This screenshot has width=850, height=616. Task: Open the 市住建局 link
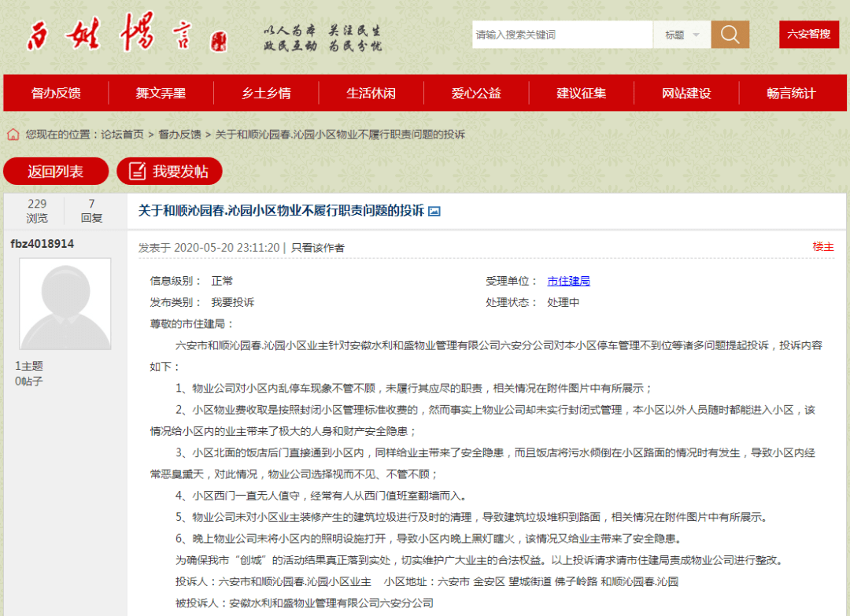pos(568,281)
